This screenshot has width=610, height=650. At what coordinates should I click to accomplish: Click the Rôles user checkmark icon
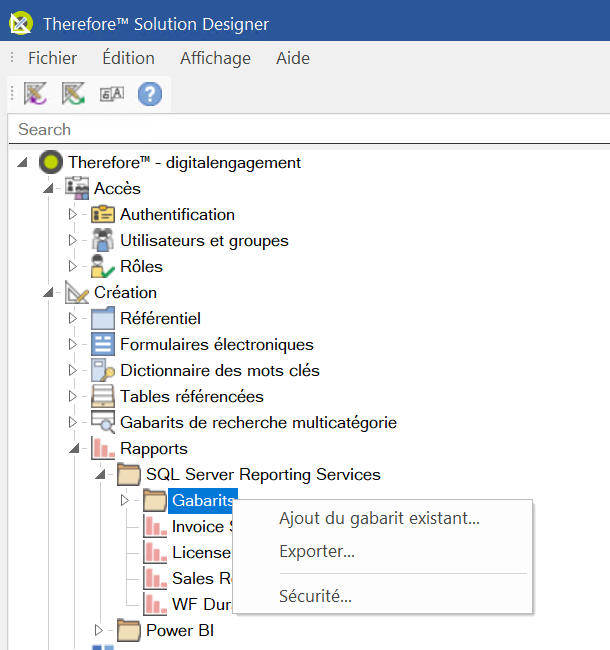pyautogui.click(x=103, y=266)
